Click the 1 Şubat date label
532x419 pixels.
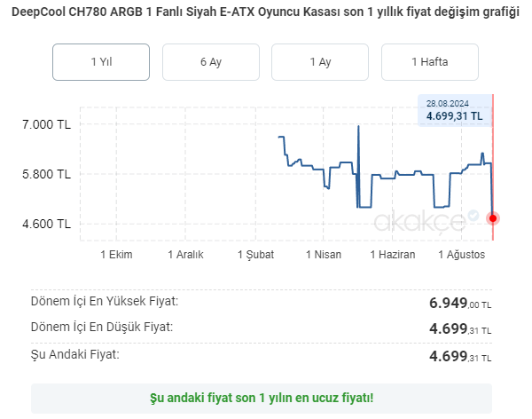(x=255, y=255)
